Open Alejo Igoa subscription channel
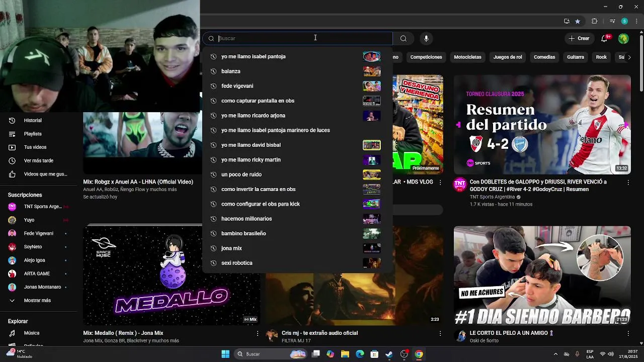Screen dimensions: 644x362 pos(39,260)
